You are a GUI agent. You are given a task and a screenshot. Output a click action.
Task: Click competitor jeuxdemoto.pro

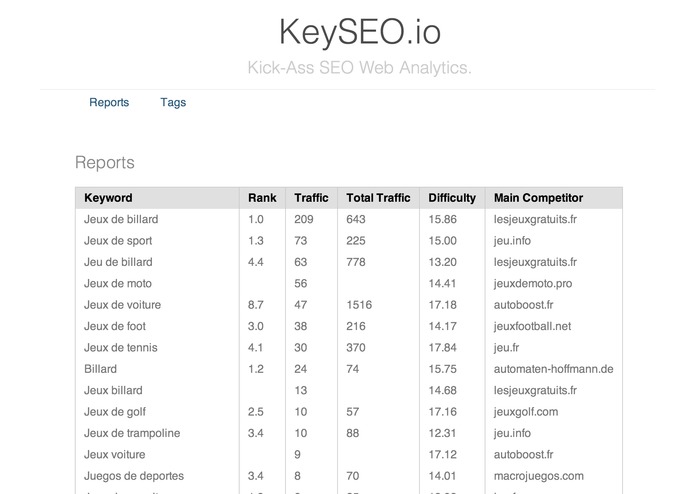pos(533,283)
